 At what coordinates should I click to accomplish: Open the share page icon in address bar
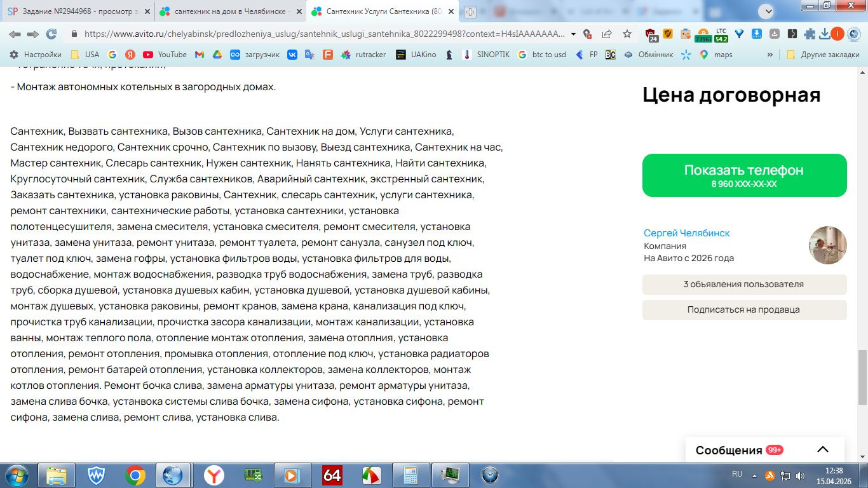click(607, 34)
